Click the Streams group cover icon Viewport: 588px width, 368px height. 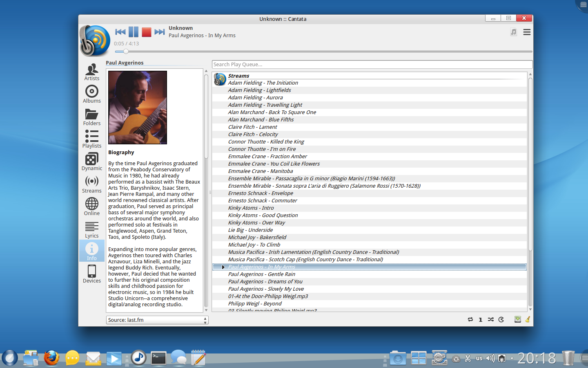click(x=220, y=79)
